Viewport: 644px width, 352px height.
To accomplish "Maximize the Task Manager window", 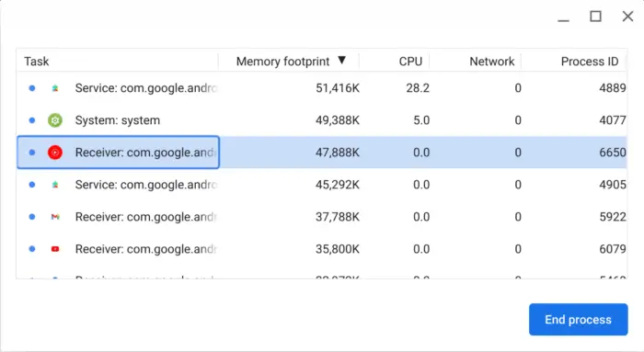I will pos(595,17).
